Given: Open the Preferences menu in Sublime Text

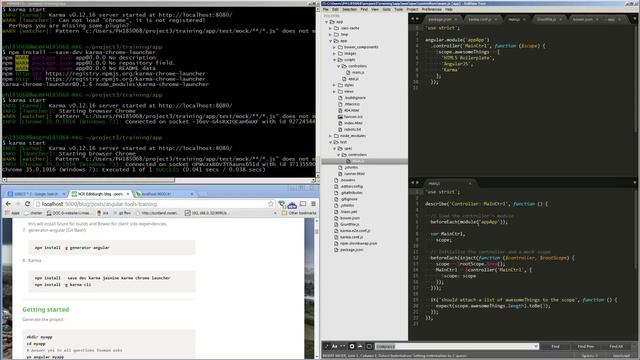Looking at the screenshot, I should click(x=431, y=9).
